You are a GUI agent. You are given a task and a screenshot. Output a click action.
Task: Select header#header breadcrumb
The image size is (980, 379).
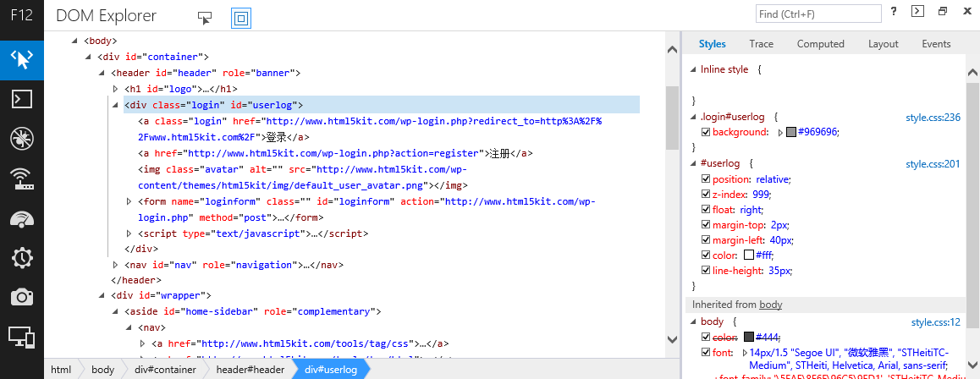250,370
